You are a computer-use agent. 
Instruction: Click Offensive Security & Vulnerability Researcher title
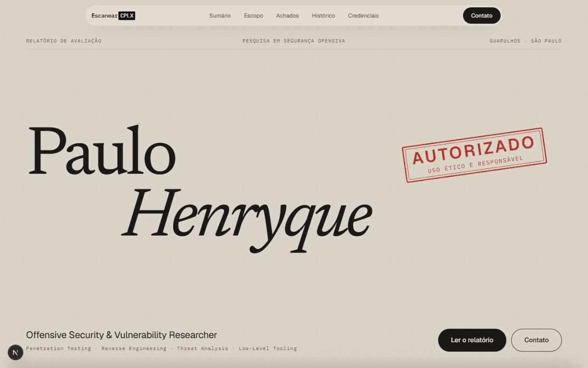pos(121,335)
